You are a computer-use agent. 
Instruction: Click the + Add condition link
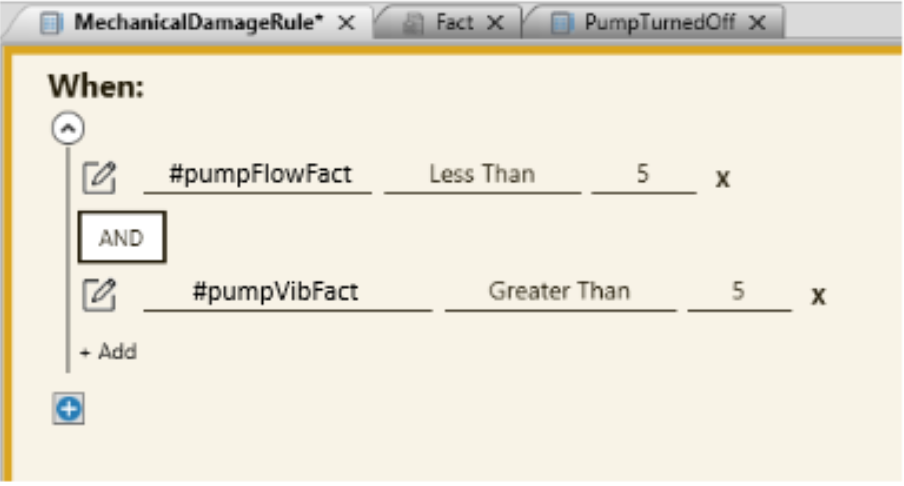tap(108, 351)
